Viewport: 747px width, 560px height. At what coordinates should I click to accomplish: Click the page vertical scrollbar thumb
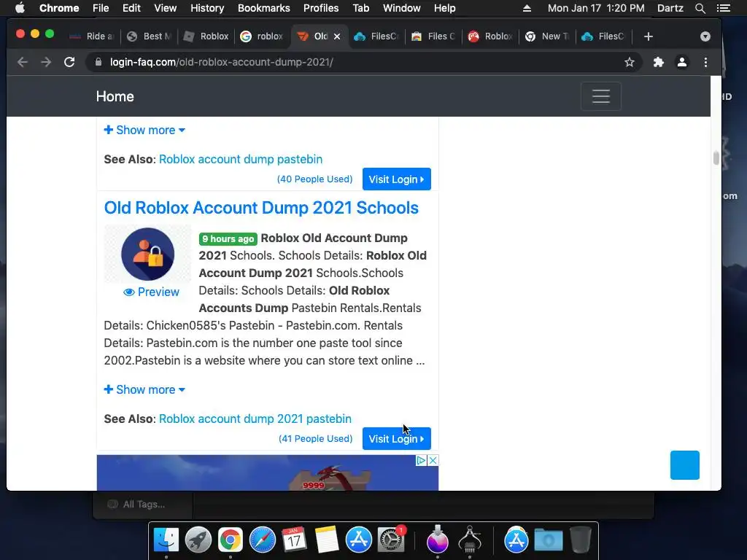click(716, 157)
